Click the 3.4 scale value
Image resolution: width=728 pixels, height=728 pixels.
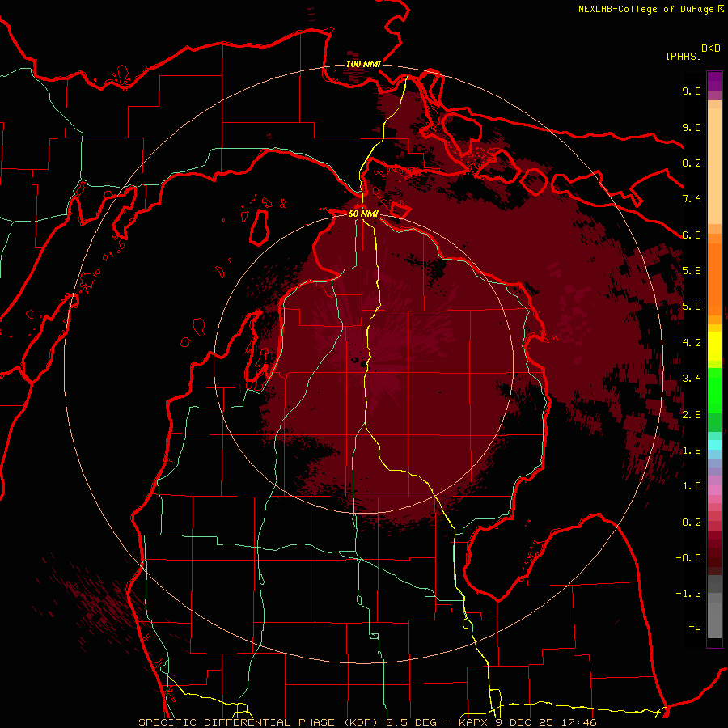692,379
